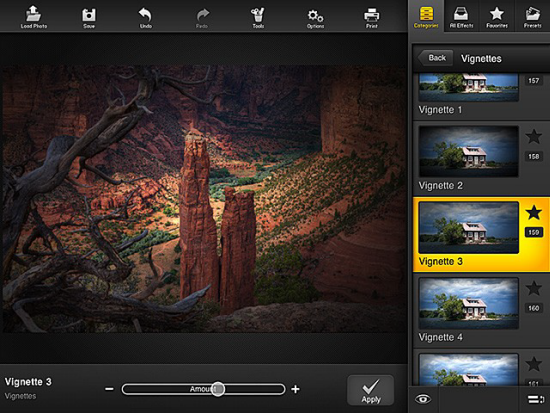Click effect number badge 160
550x413 pixels.
pos(534,308)
